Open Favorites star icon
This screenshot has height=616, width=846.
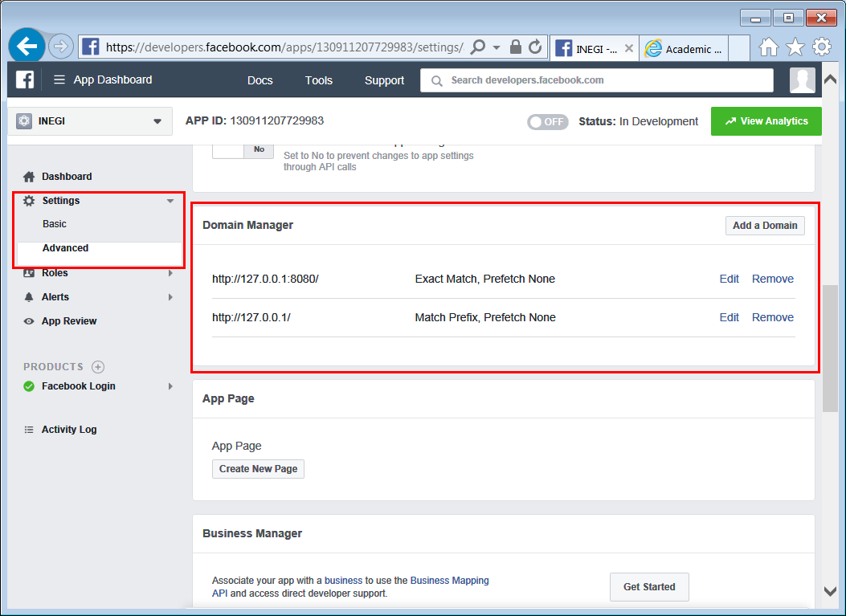pos(795,47)
